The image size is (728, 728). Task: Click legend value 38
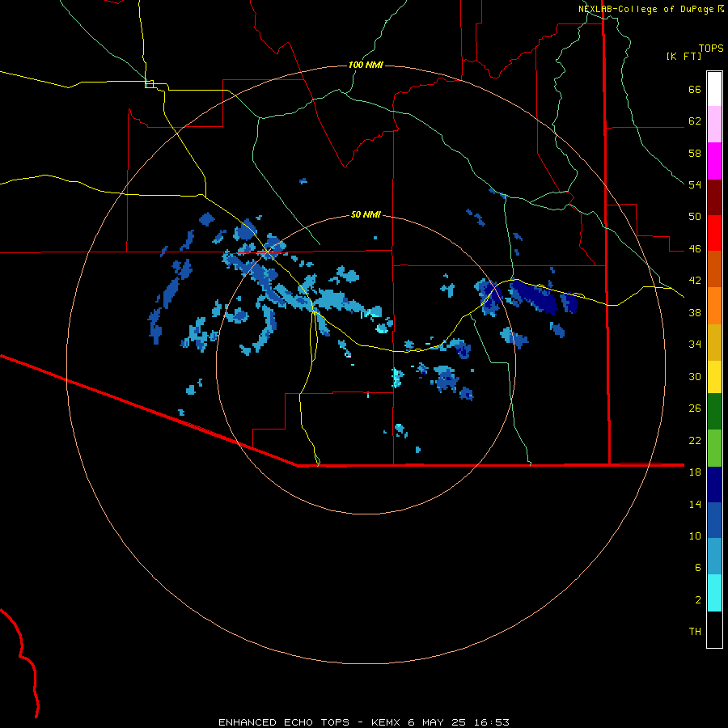pos(695,312)
